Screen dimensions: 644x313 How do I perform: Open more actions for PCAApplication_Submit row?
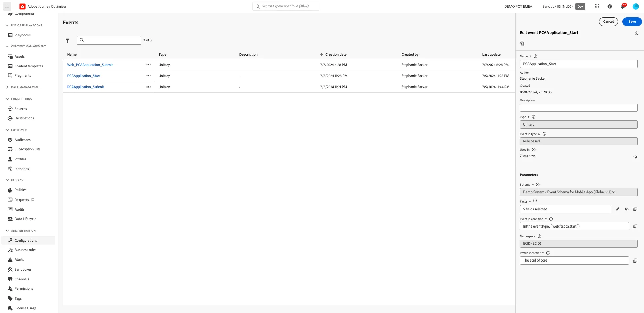pos(148,87)
